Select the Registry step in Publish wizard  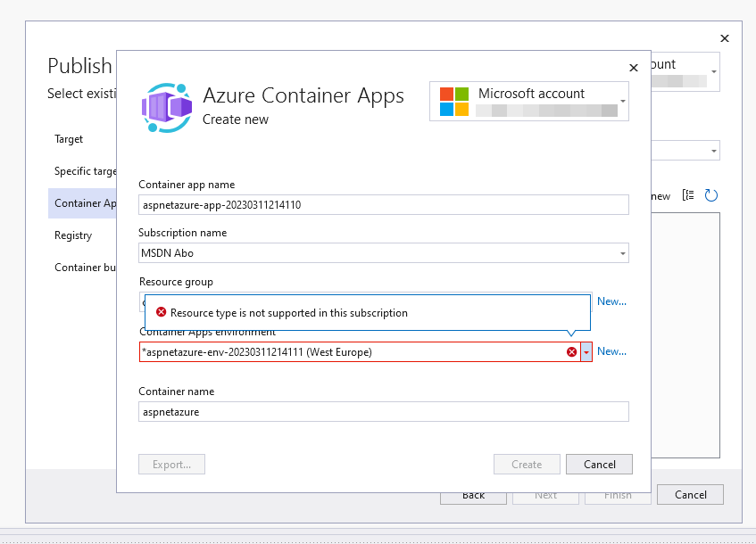73,235
